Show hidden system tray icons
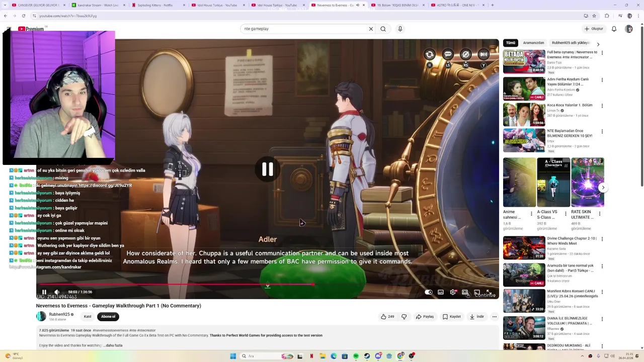The height and width of the screenshot is (362, 644). tap(583, 356)
